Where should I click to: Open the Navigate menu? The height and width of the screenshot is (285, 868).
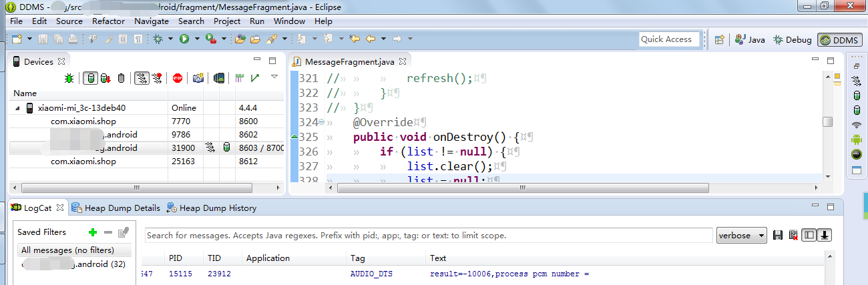(x=152, y=21)
